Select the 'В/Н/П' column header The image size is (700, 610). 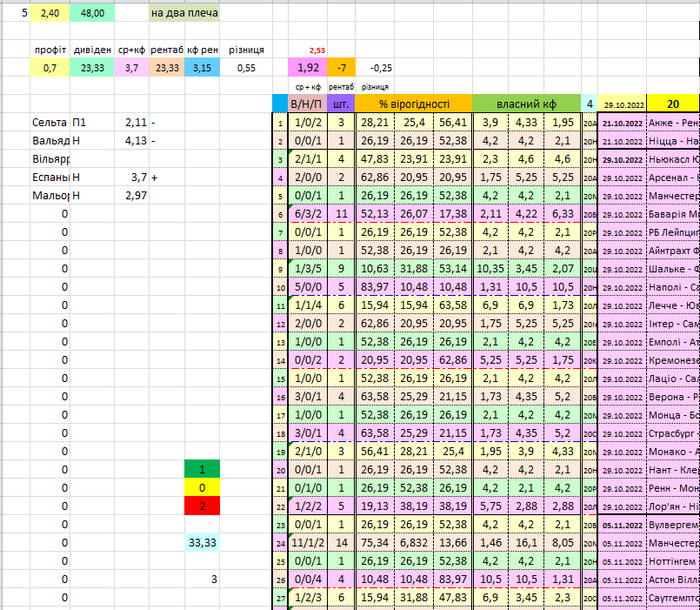(308, 104)
